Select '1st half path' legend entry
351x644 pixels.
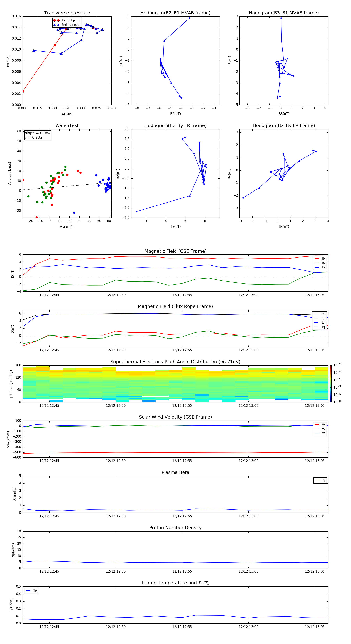[x=67, y=20]
